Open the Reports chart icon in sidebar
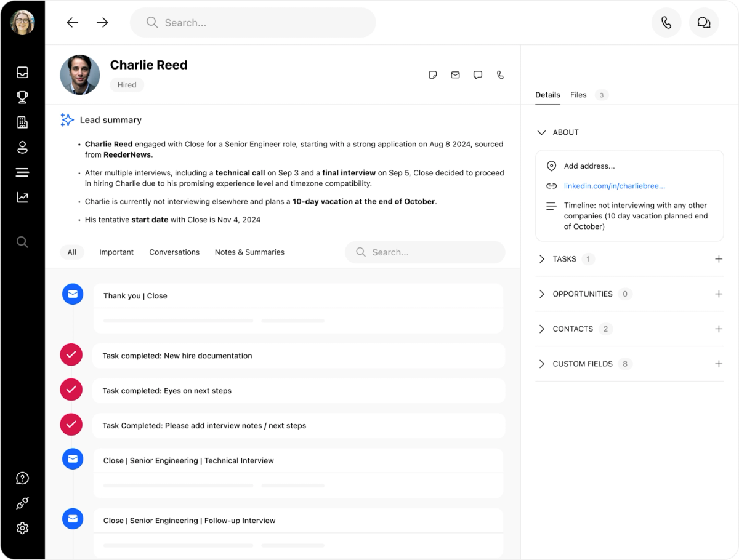 pos(22,198)
